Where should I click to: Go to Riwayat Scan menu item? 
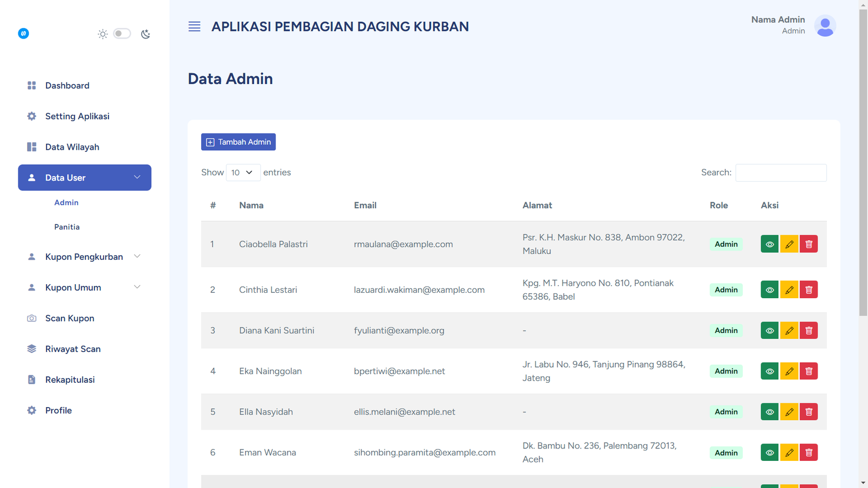73,349
